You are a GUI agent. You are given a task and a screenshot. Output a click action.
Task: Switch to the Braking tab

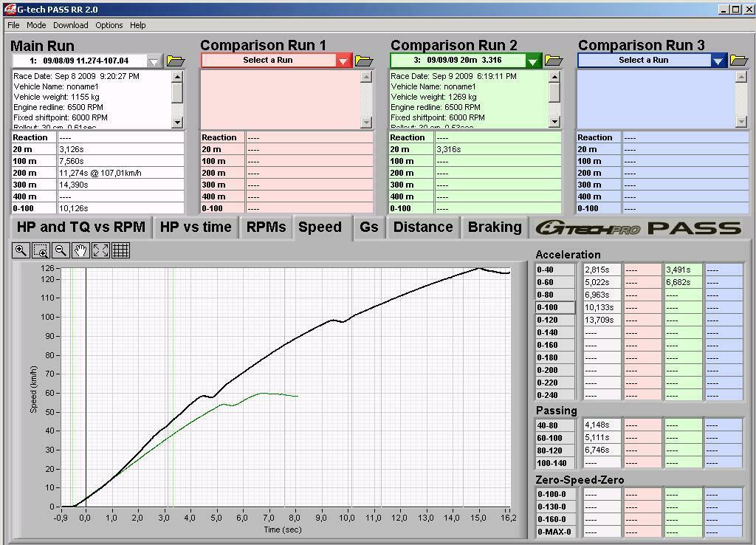click(x=495, y=227)
